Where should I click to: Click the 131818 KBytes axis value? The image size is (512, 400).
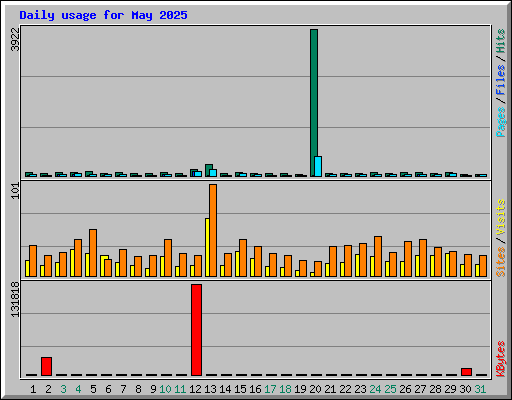pos(15,299)
